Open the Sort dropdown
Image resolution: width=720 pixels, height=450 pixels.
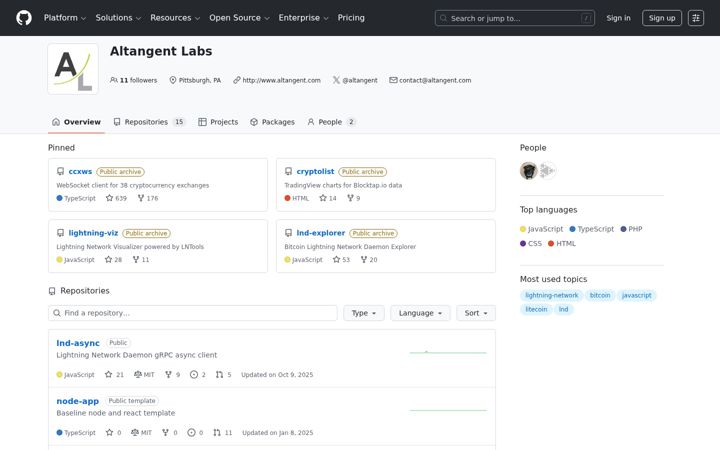[476, 313]
